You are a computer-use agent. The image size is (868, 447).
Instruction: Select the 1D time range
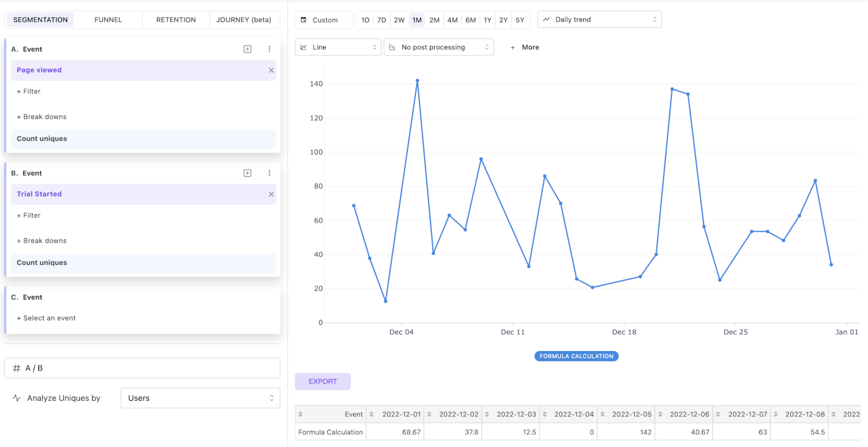[x=365, y=20]
